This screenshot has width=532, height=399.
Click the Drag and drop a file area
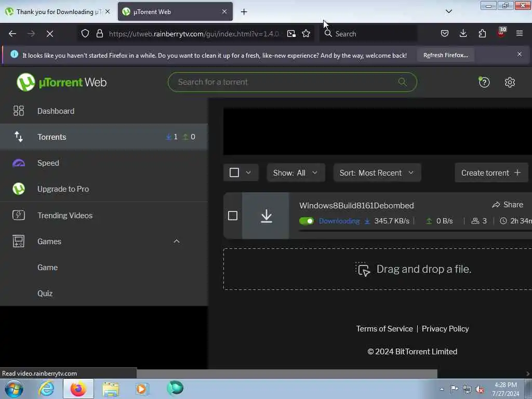tap(377, 269)
